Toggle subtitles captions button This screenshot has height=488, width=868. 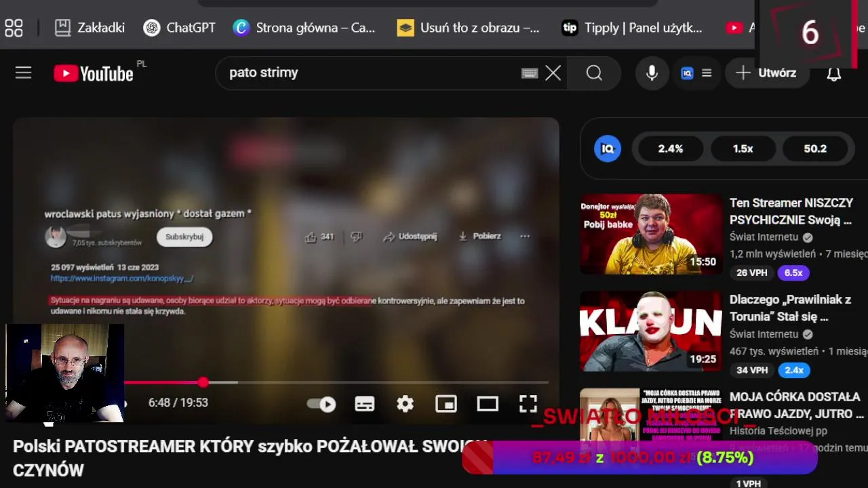pyautogui.click(x=365, y=405)
